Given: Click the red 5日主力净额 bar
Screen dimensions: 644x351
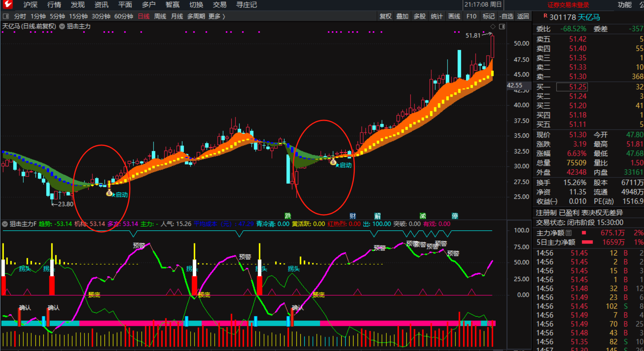Looking at the screenshot, I should coord(587,242).
